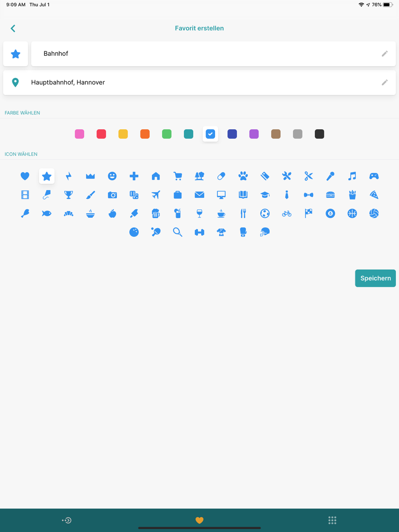Select the basketball icon

[x=352, y=213]
